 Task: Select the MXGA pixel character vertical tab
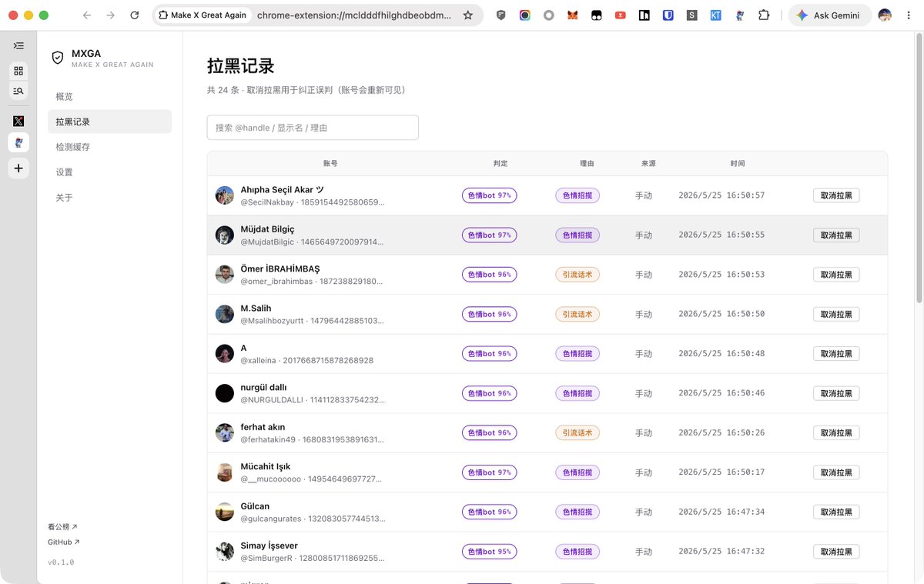tap(18, 142)
